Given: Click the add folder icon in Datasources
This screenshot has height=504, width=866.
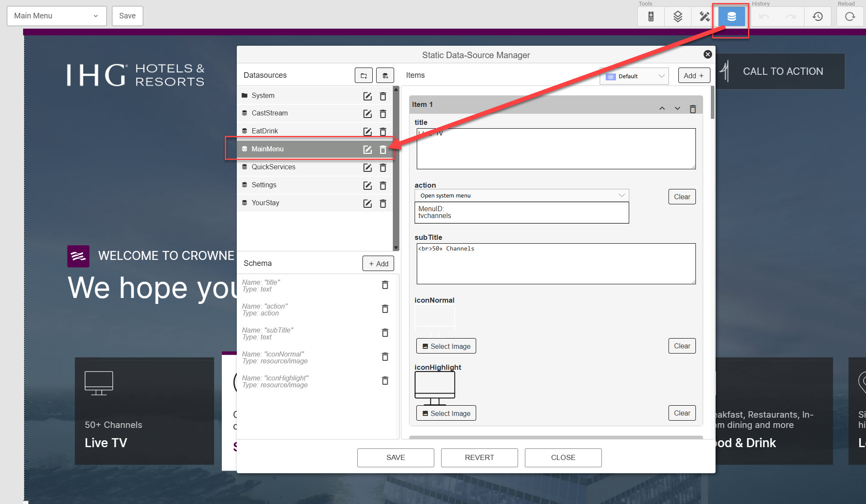Looking at the screenshot, I should 364,76.
